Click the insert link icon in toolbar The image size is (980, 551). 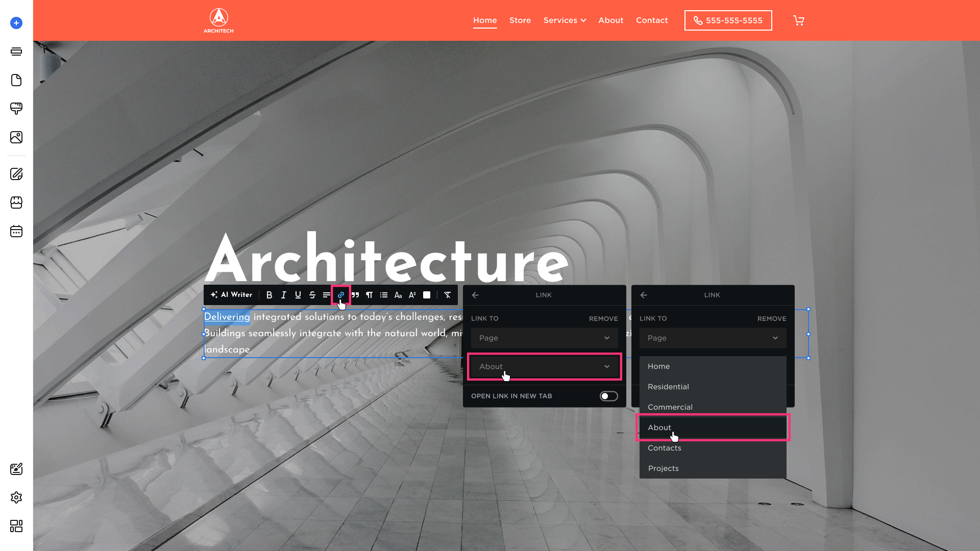click(340, 295)
